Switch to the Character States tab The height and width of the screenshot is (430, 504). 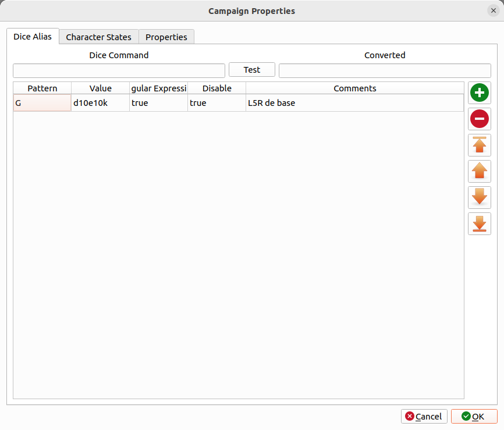point(98,37)
